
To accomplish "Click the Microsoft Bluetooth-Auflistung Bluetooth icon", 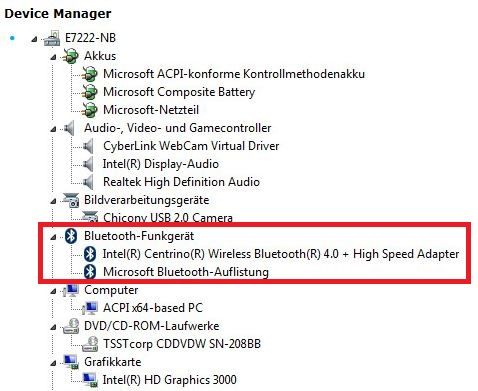I will pyautogui.click(x=90, y=272).
